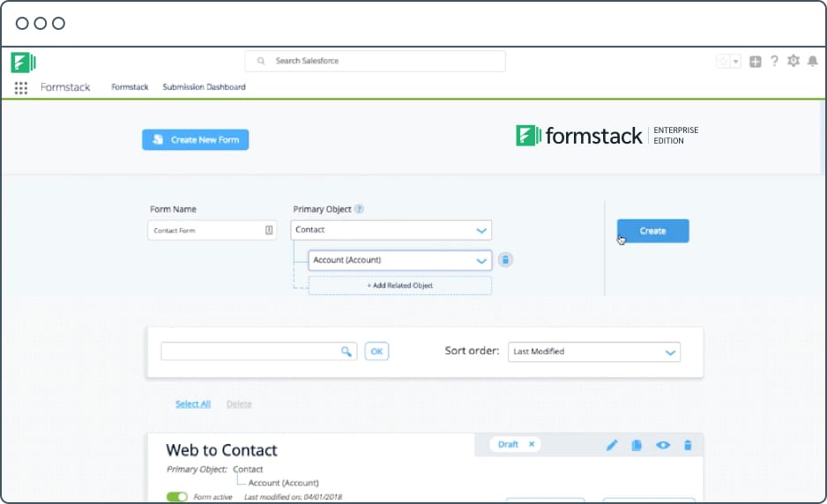This screenshot has width=827, height=504.
Task: Click the OK button beside search
Action: [x=376, y=351]
